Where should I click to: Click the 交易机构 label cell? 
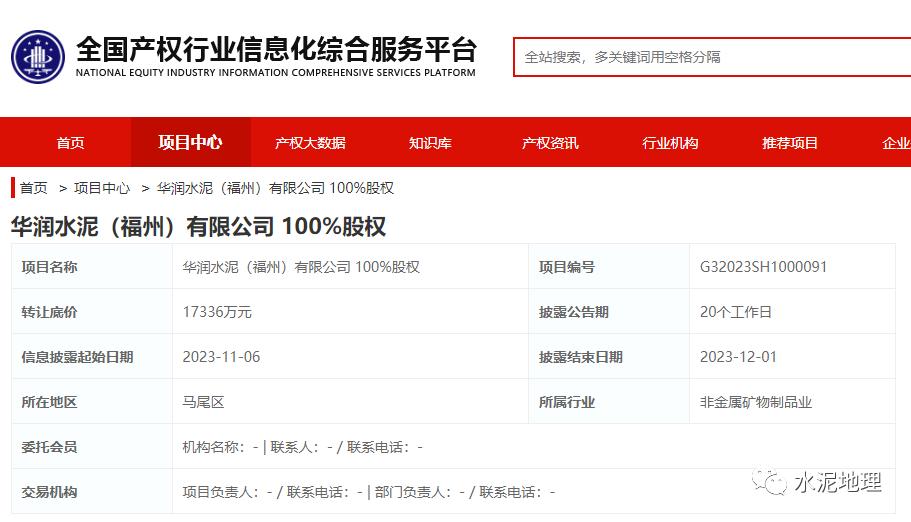point(92,492)
